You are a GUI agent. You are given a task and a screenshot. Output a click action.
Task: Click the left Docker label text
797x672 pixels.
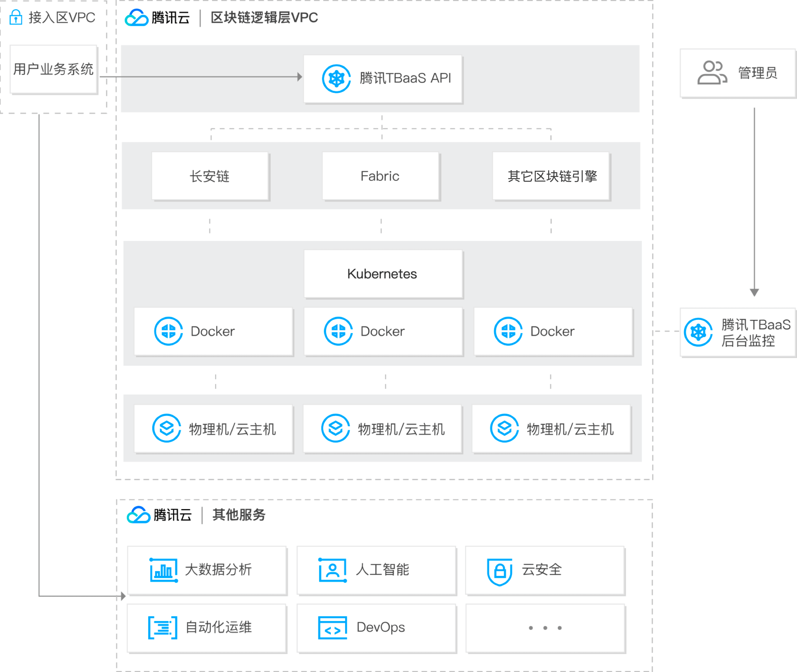pos(213,331)
